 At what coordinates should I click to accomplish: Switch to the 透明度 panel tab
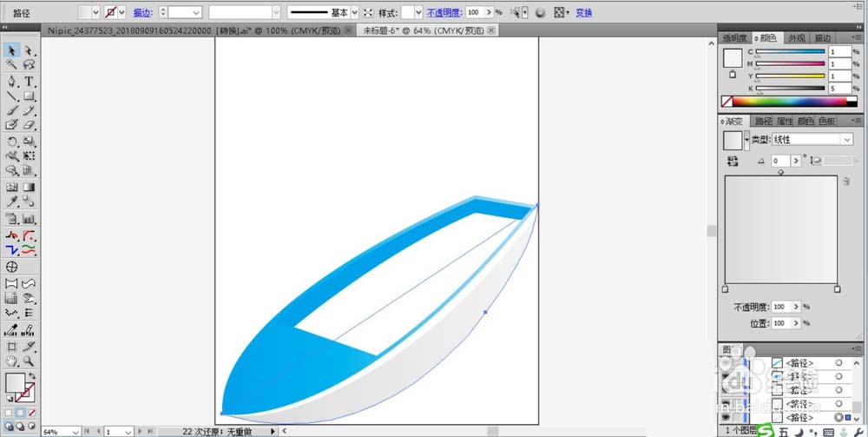click(x=734, y=38)
